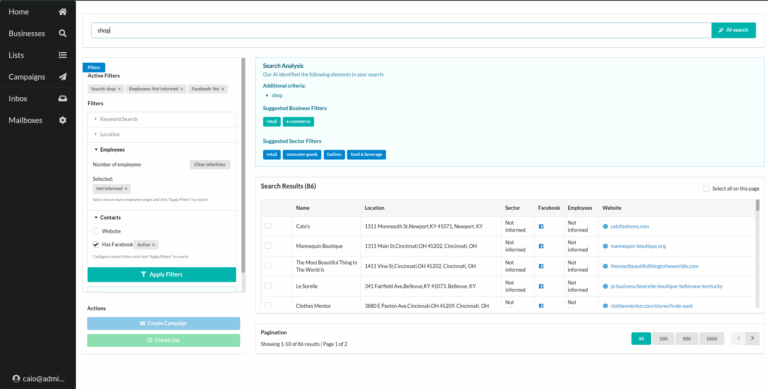The image size is (768, 389).
Task: Open the catofashions.com website link
Action: click(629, 226)
